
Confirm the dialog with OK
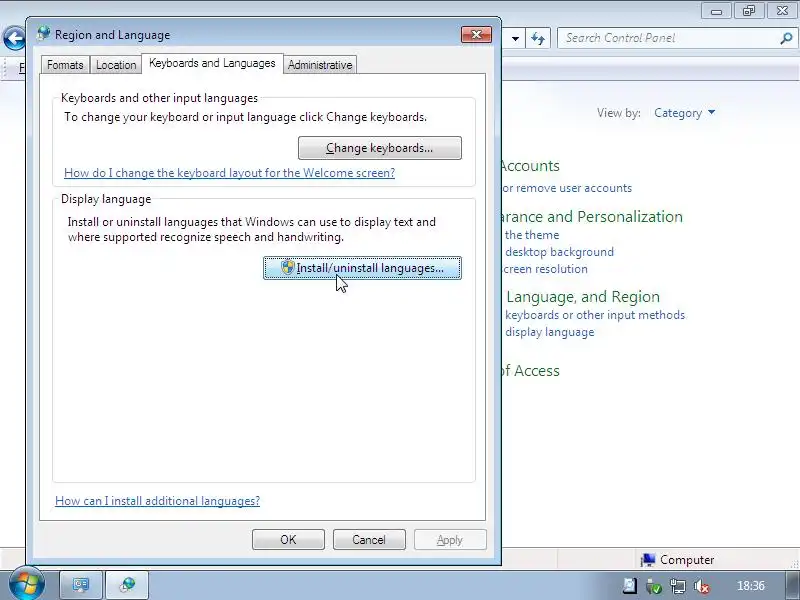click(x=288, y=540)
